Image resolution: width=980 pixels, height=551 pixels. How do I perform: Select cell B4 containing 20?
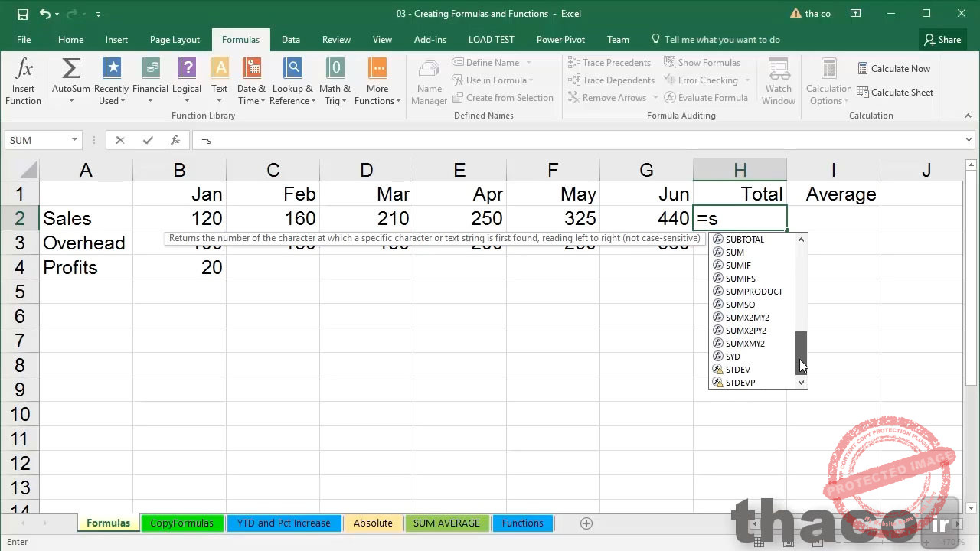179,267
